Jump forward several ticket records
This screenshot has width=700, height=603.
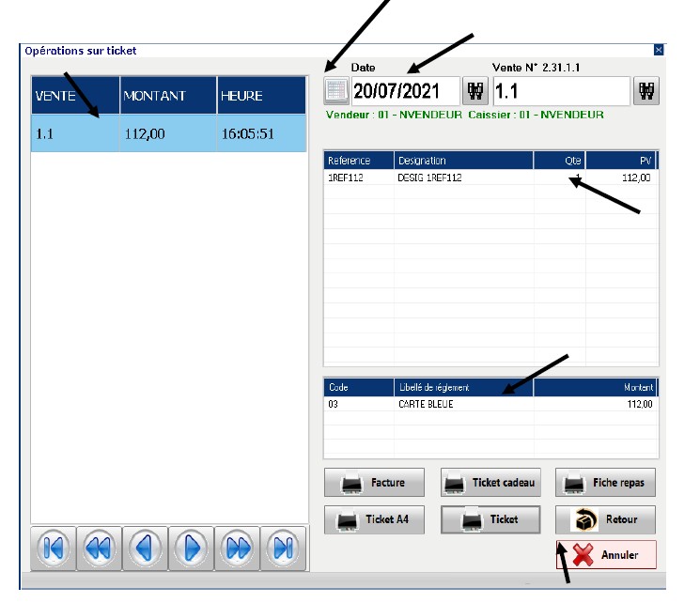[237, 548]
